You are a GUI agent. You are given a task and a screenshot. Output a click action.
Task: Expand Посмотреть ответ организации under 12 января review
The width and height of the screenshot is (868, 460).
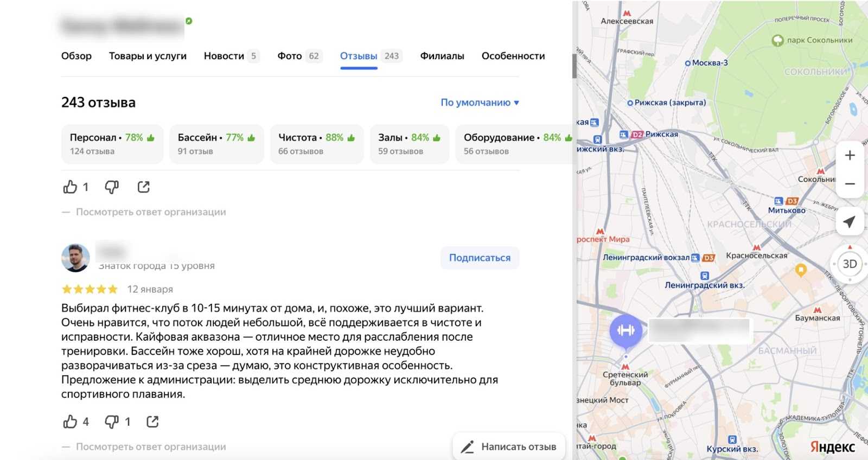click(x=151, y=447)
